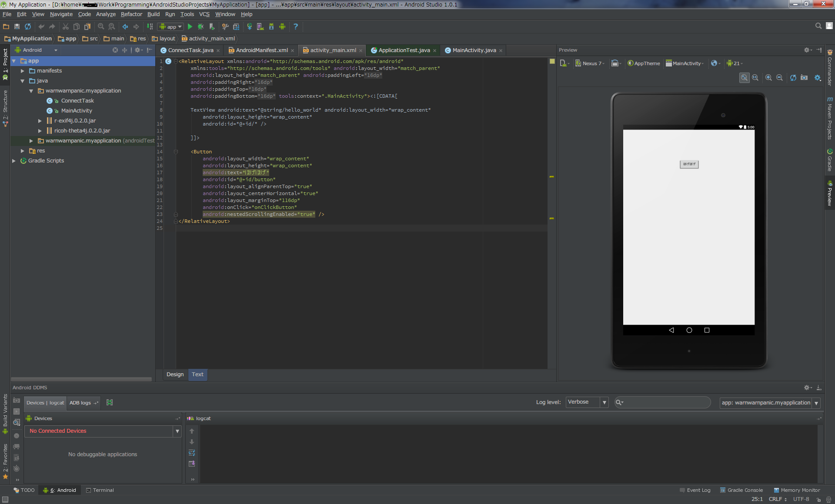Open the AVD Manager icon
The image size is (835, 504).
(x=261, y=27)
